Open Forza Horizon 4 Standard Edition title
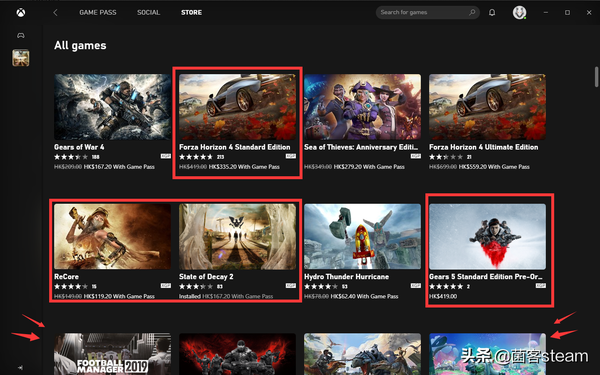This screenshot has width=600, height=375. (235, 147)
